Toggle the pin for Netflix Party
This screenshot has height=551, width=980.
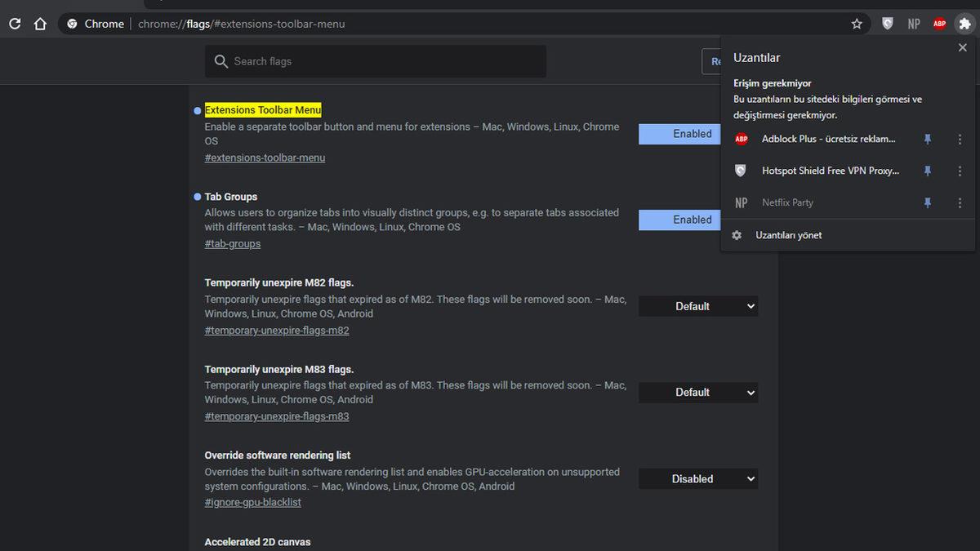(927, 202)
